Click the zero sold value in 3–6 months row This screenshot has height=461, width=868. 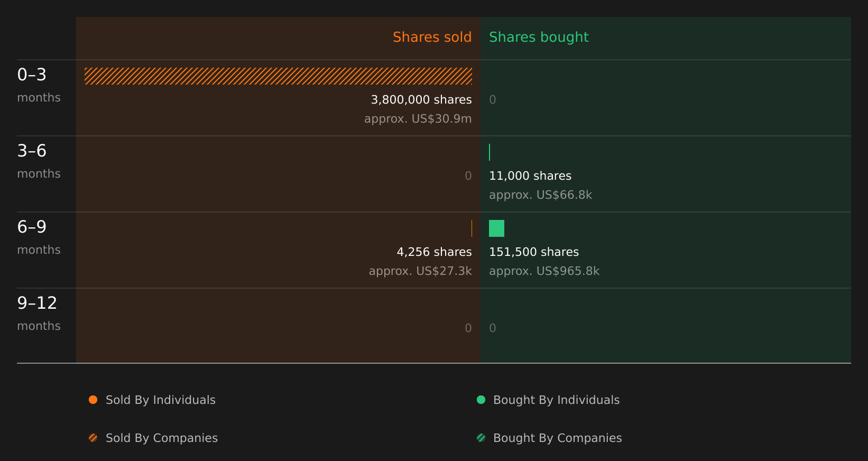[468, 176]
